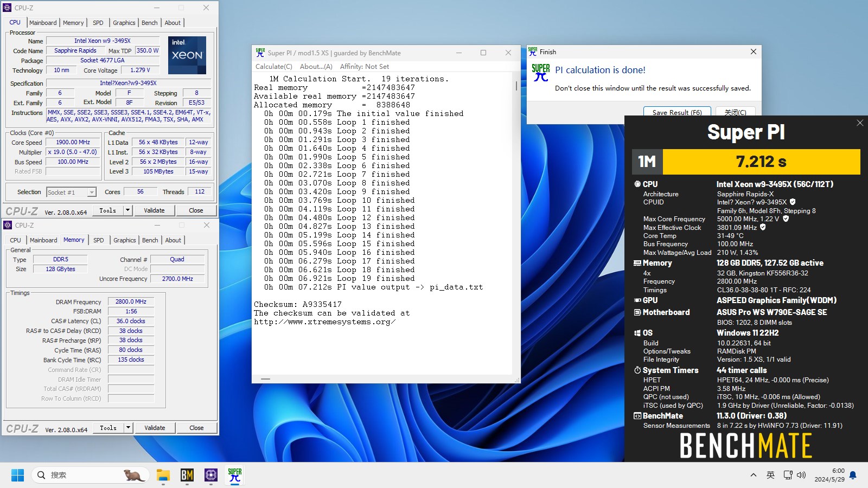Open the notification bell icon
The height and width of the screenshot is (488, 868).
click(853, 476)
